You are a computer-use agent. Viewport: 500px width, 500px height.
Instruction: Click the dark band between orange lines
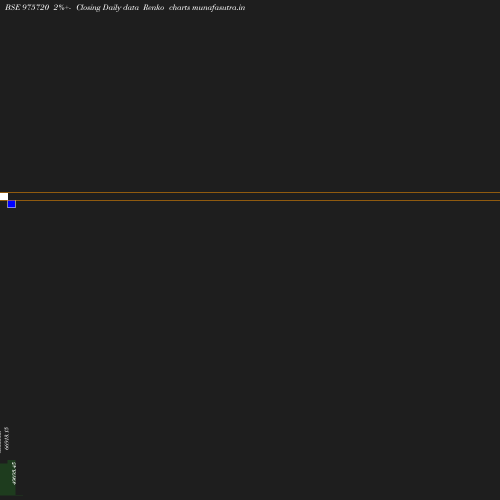click(x=254, y=196)
